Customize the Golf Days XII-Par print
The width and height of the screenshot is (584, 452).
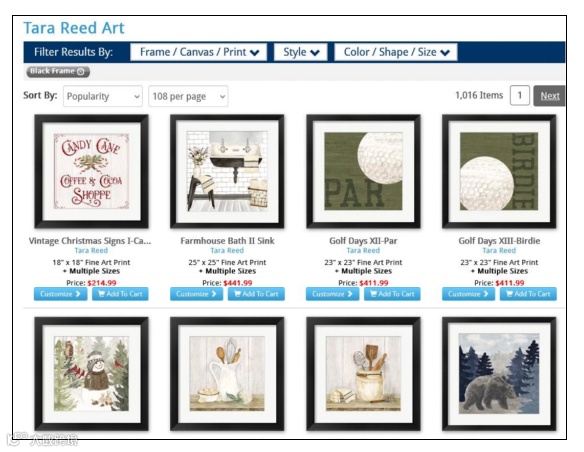click(332, 294)
